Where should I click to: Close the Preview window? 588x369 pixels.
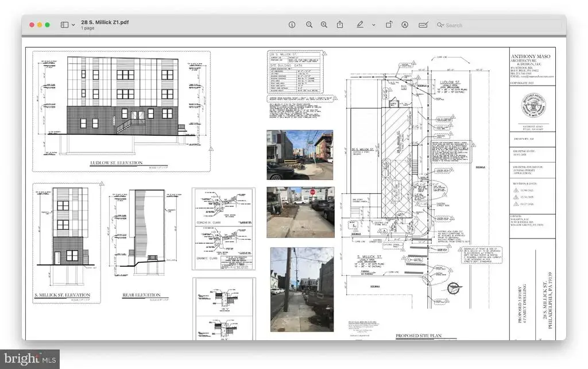(x=32, y=25)
